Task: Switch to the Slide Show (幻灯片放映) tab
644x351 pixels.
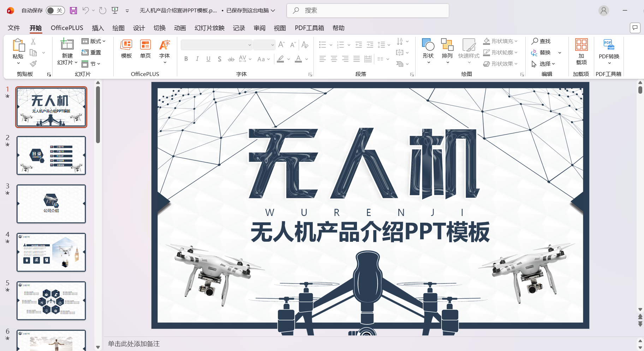Action: (209, 28)
